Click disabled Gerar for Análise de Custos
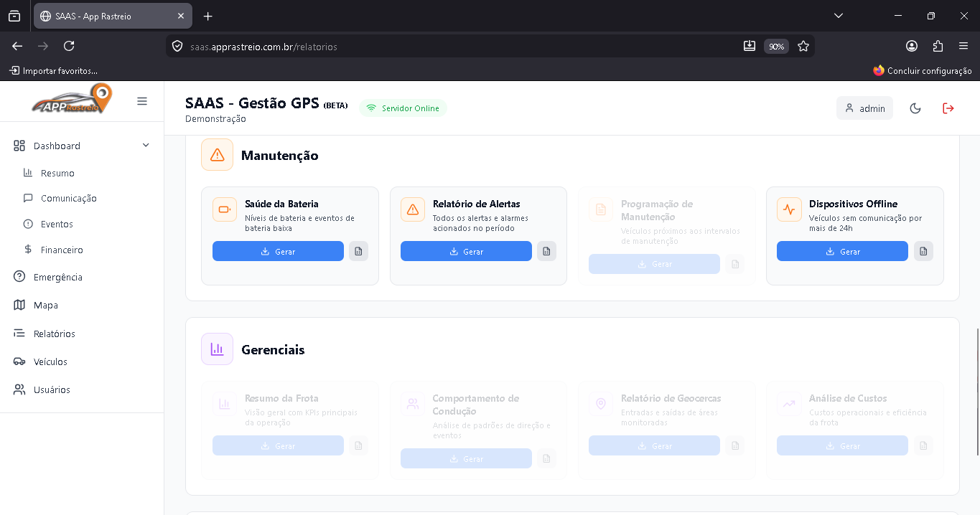Viewport: 980px width, 515px height. tap(842, 445)
